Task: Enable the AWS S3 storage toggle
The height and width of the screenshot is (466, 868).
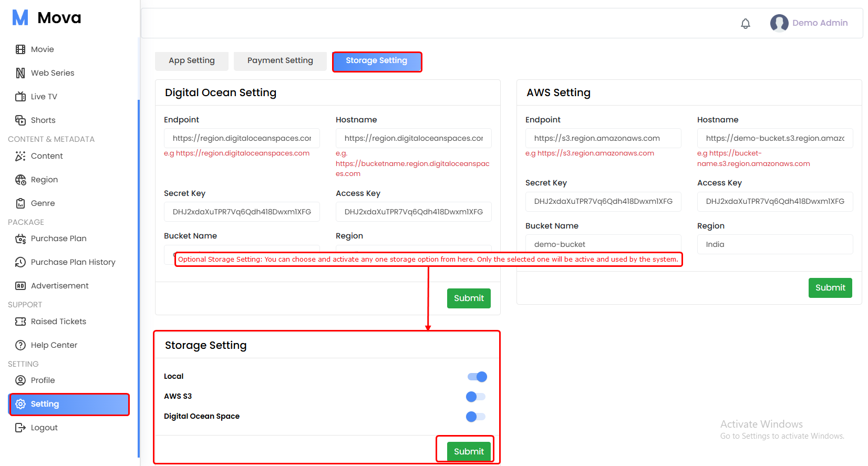Action: pyautogui.click(x=476, y=397)
